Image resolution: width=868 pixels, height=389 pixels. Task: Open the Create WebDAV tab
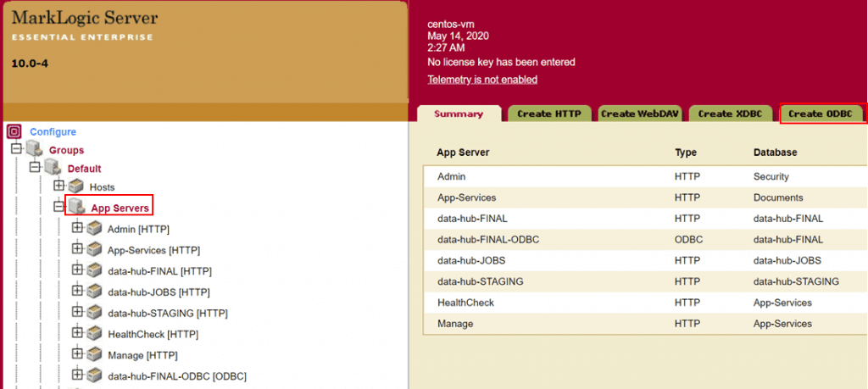coord(641,114)
